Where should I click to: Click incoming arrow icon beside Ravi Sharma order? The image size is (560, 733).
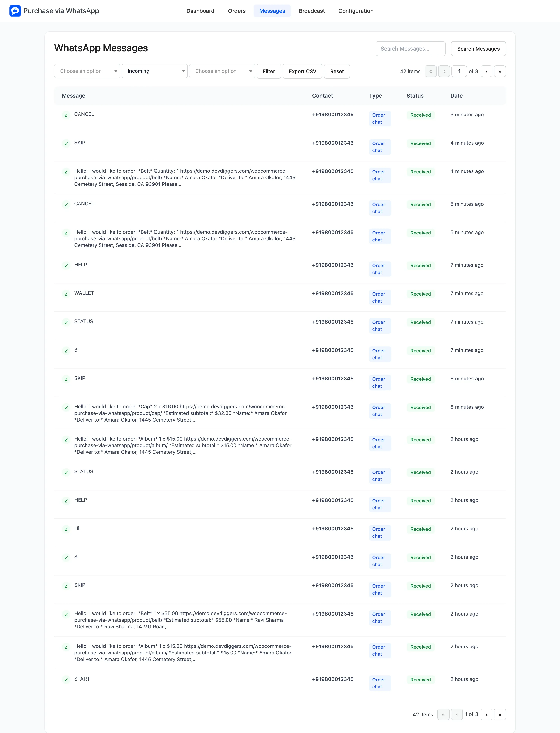pyautogui.click(x=66, y=614)
